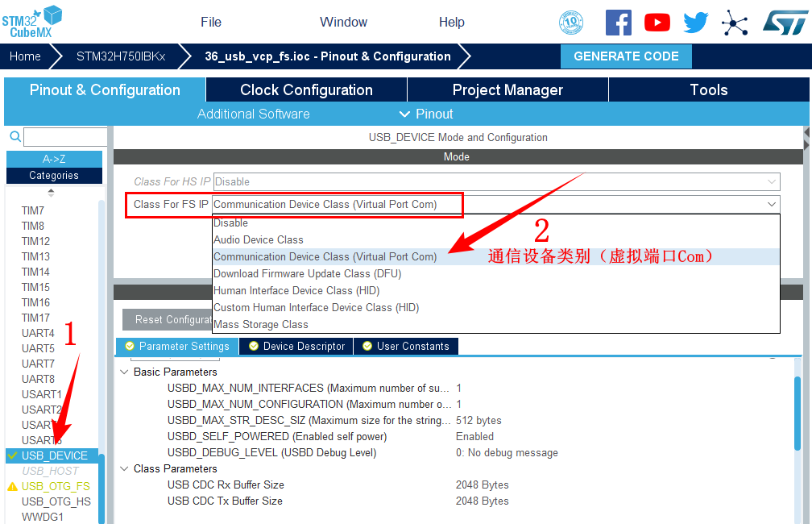Click the A->Z sort button

54,159
